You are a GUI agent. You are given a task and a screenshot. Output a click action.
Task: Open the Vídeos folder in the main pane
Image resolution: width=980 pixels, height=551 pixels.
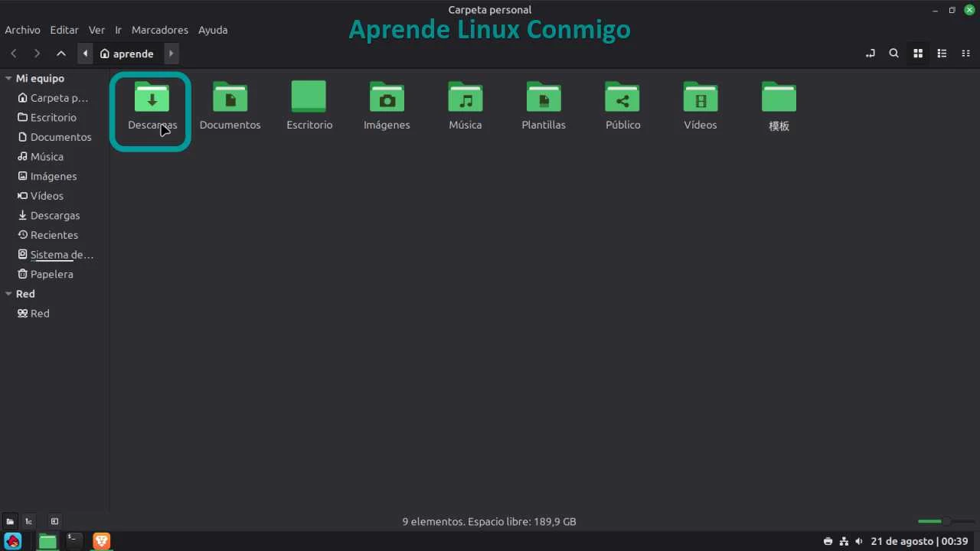(701, 96)
